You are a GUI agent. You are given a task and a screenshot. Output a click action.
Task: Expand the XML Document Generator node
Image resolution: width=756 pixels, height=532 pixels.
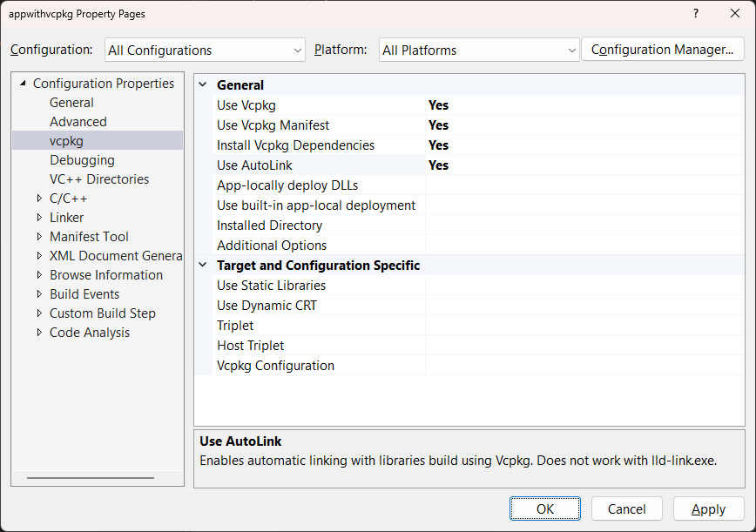39,255
